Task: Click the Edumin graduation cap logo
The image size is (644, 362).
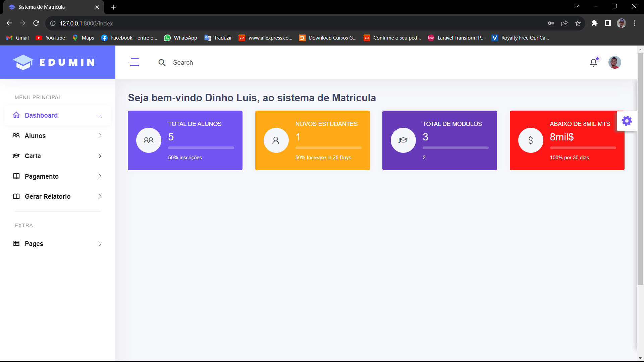Action: (23, 62)
